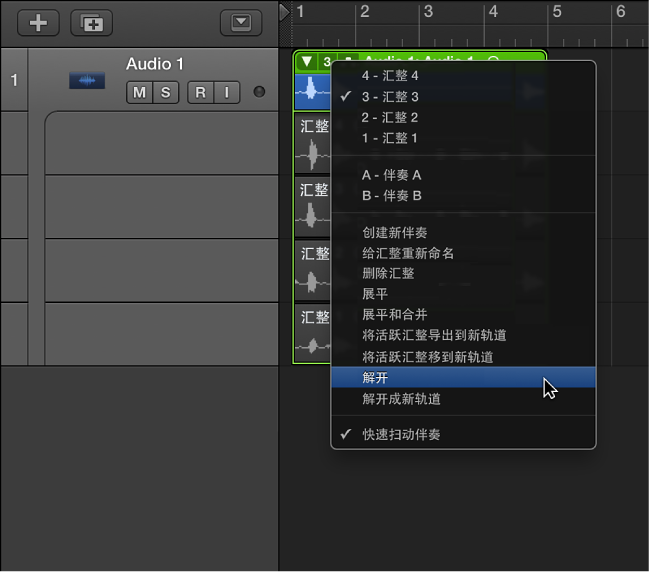The height and width of the screenshot is (574, 650).
Task: Select take '2 - 汇整 2'
Action: point(463,117)
